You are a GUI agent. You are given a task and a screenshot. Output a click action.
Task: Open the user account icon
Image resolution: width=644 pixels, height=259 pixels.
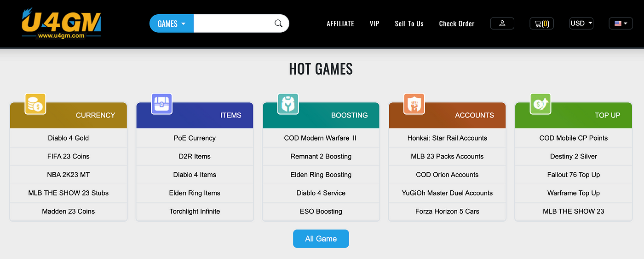(502, 24)
